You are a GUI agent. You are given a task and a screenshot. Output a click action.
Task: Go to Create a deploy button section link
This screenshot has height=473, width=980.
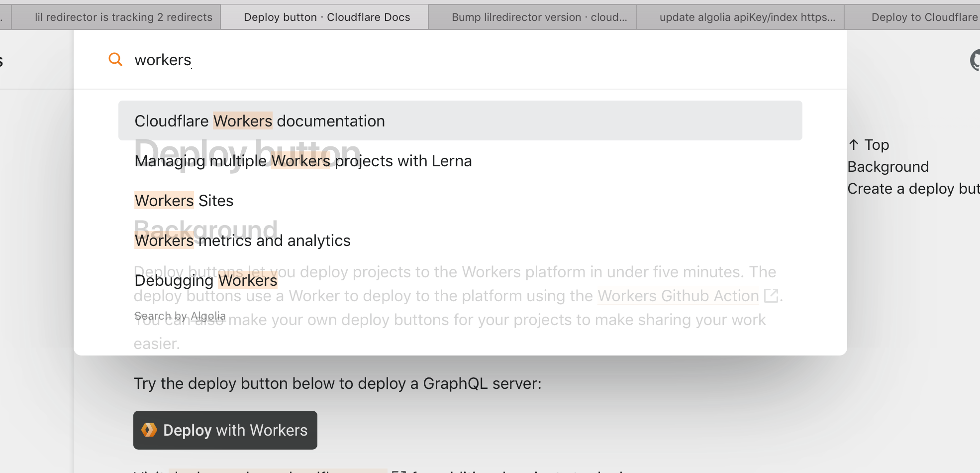[914, 189]
